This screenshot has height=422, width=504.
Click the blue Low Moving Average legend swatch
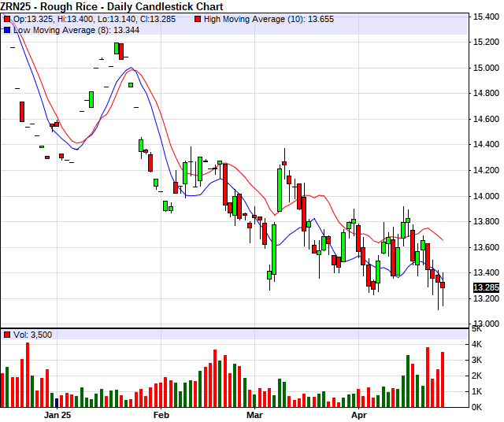pyautogui.click(x=7, y=29)
